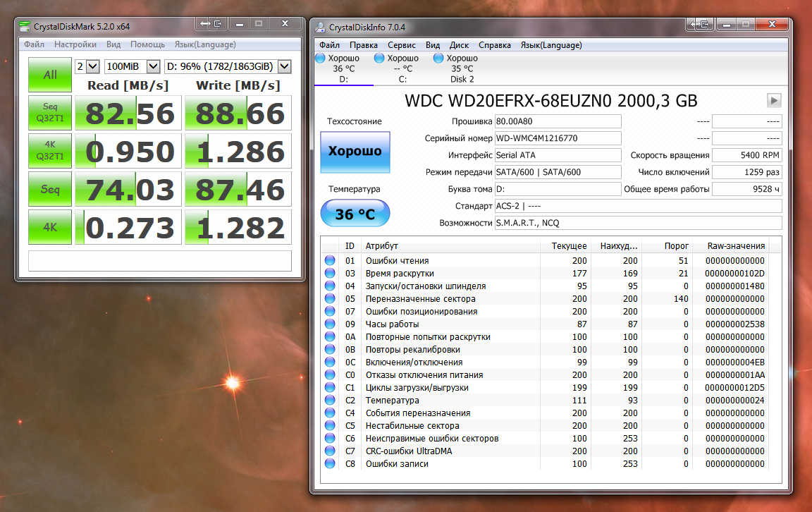The image size is (812, 512).
Task: Select События переназначения row
Action: (545, 413)
